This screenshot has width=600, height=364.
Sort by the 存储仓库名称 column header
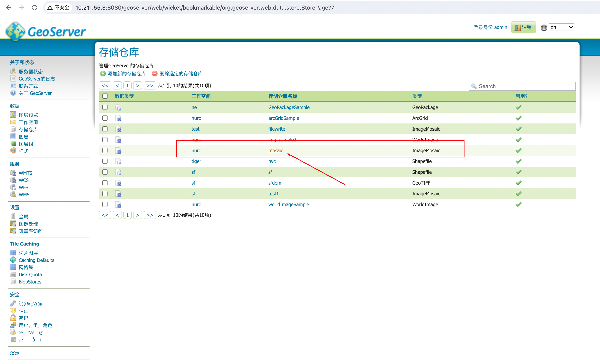point(282,96)
